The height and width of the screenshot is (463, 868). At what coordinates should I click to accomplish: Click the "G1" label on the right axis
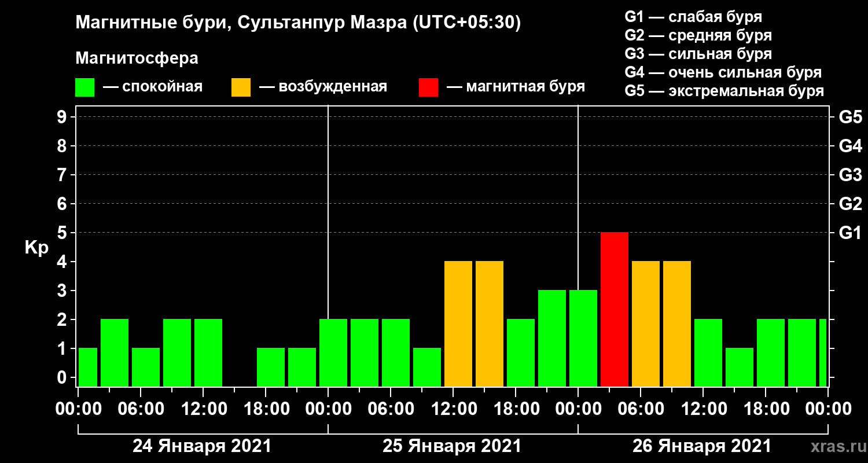point(850,233)
